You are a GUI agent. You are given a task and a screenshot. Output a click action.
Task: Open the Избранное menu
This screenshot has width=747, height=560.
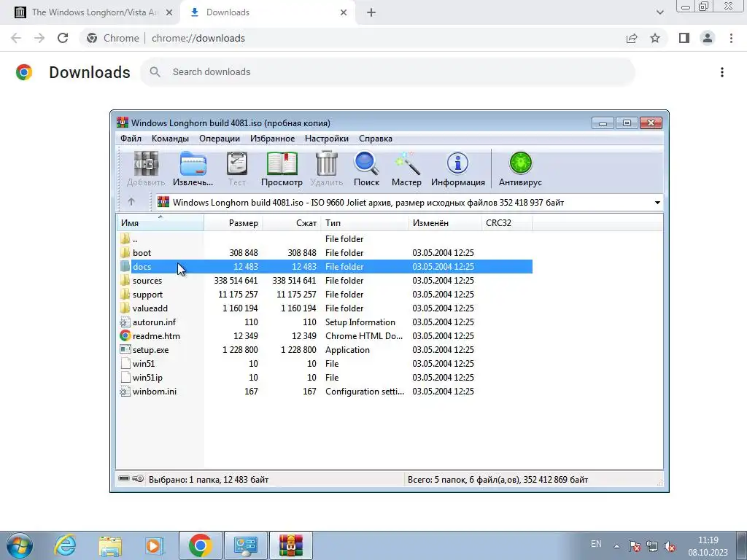pos(273,139)
